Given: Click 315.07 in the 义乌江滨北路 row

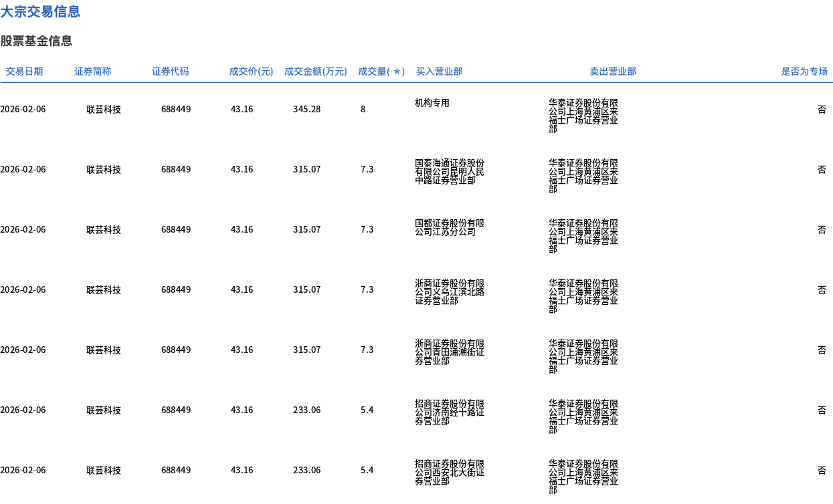Looking at the screenshot, I should [306, 289].
